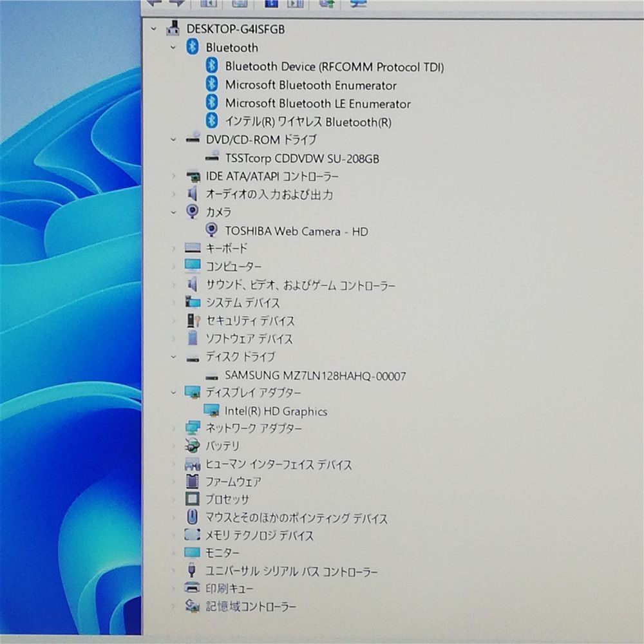644x644 pixels.
Task: Select the text 'Microsoft Bluetooth Enumerator'
Action: 310,85
